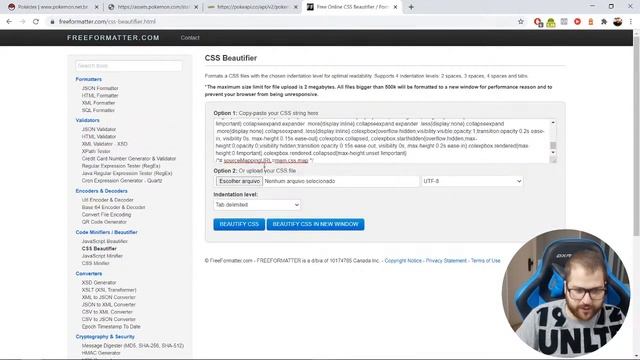This screenshot has width=640, height=360.
Task: Select CSS Beautifier in the sidebar
Action: click(x=99, y=249)
